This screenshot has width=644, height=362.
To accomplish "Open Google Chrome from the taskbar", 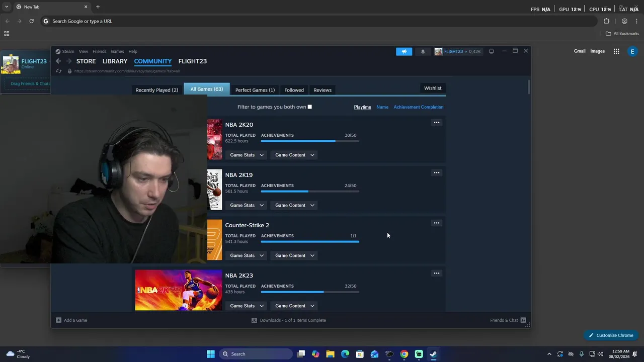I will [x=404, y=354].
